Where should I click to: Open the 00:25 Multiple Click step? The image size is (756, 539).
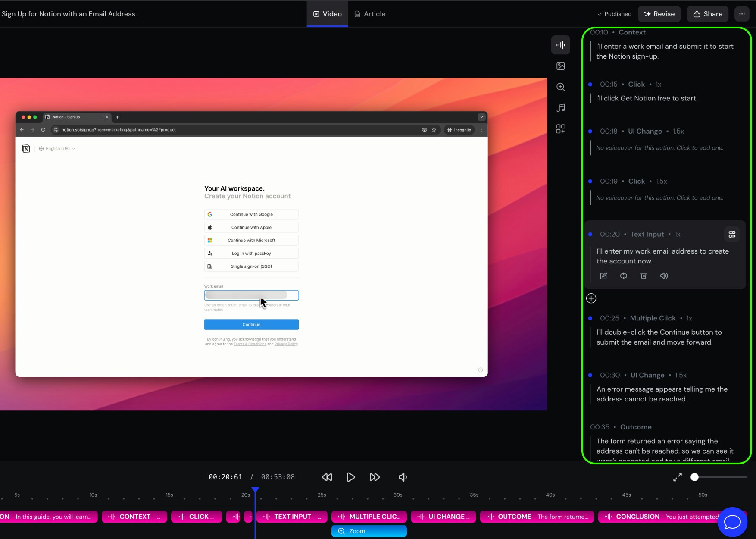[x=659, y=337]
